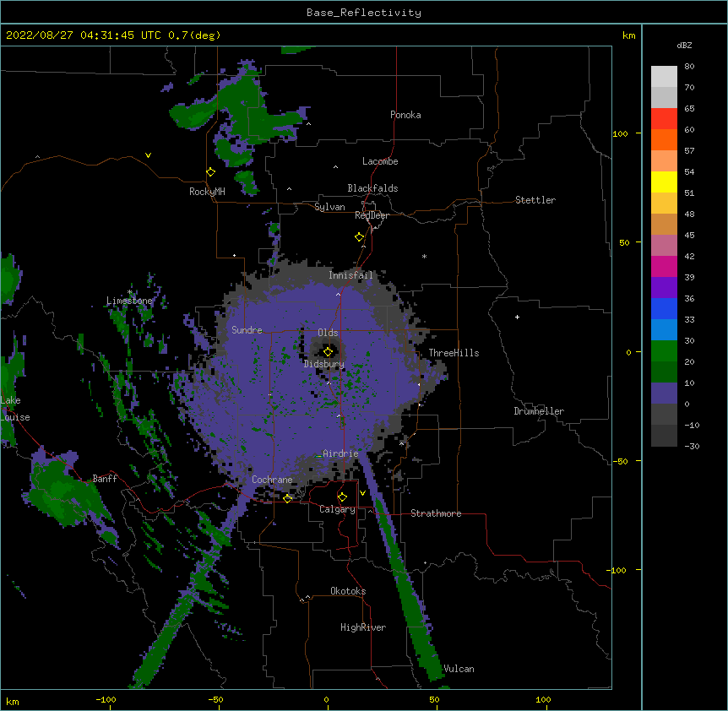Viewport: 728px width, 711px height.
Task: Select the Sylvan label
Action: [329, 207]
